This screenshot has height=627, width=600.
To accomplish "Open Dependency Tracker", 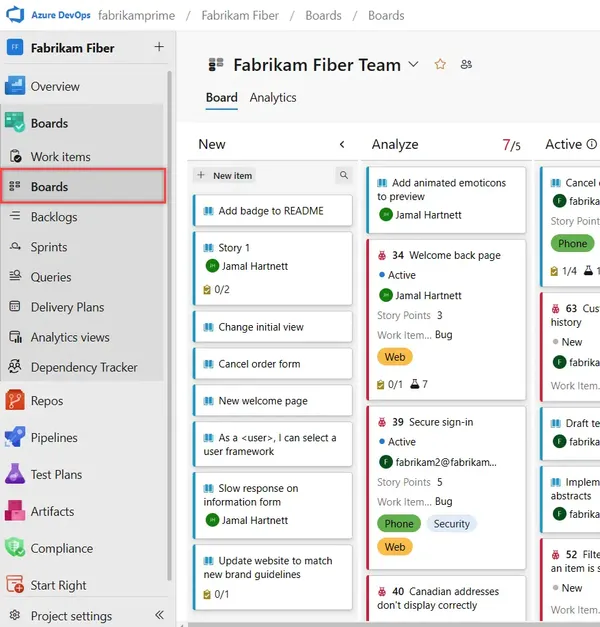I will point(82,367).
